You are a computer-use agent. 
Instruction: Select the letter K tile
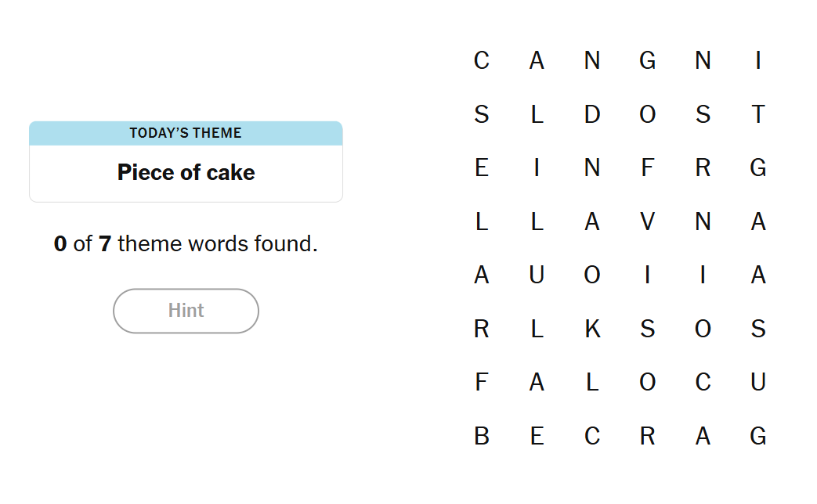592,329
